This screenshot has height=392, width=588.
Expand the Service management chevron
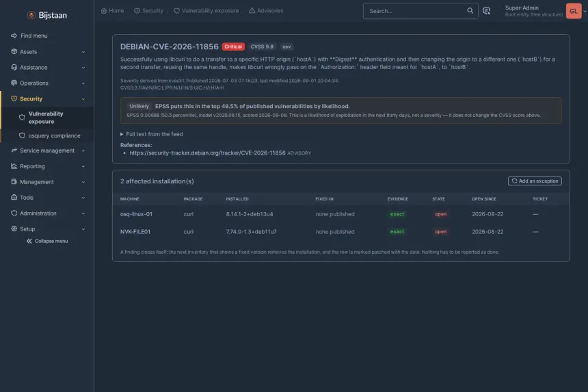(83, 151)
